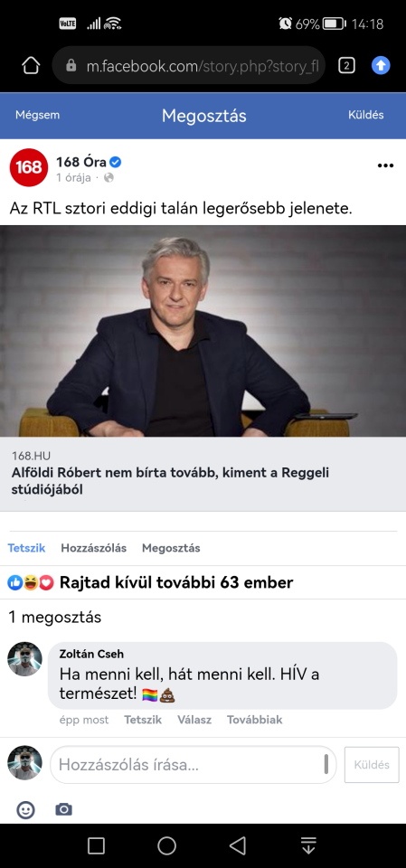Select Megosztás action under the post
The height and width of the screenshot is (868, 406).
pyautogui.click(x=171, y=548)
